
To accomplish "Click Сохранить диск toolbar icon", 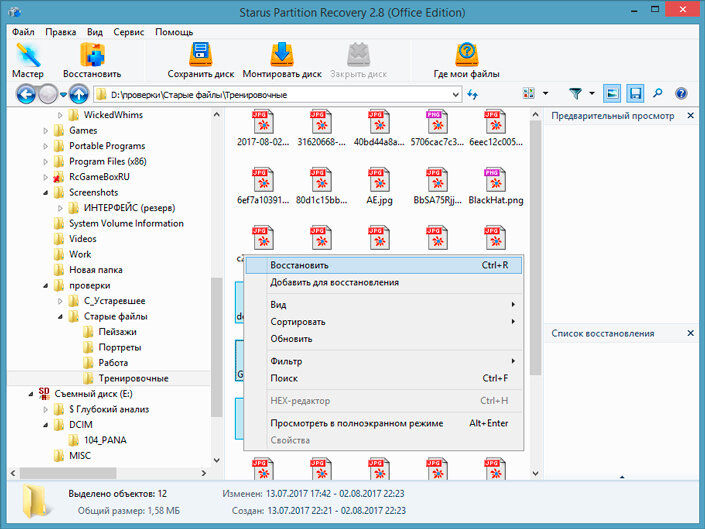I will tap(201, 61).
